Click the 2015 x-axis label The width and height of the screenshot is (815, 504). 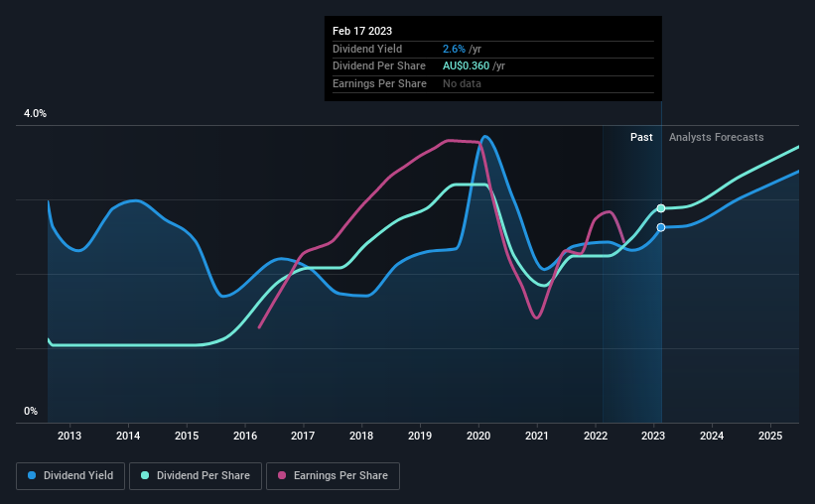coord(187,436)
